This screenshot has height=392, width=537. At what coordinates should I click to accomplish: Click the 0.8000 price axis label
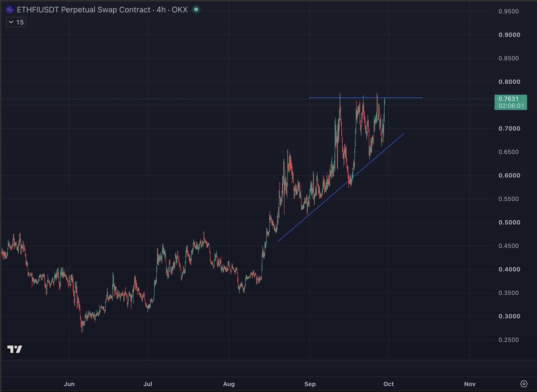tap(509, 82)
